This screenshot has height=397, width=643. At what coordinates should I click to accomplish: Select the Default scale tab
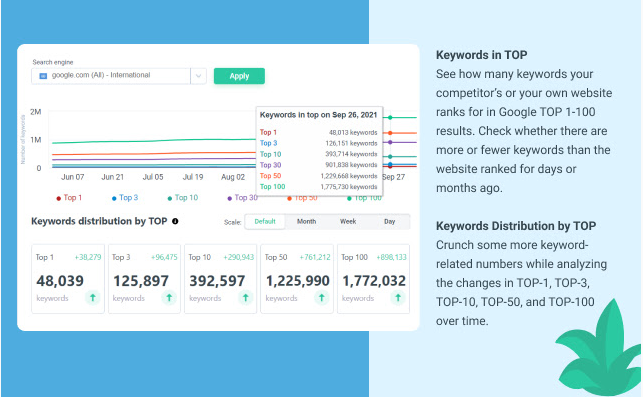coord(265,221)
